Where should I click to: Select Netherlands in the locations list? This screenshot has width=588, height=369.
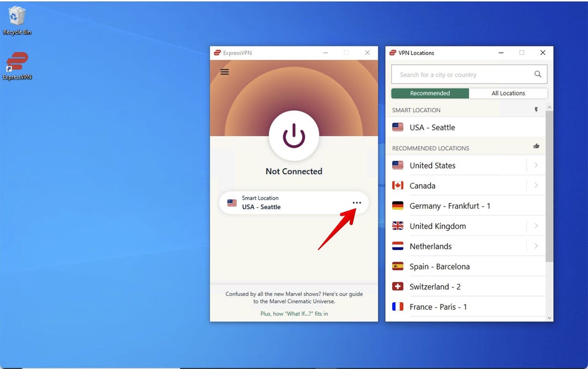[x=465, y=246]
